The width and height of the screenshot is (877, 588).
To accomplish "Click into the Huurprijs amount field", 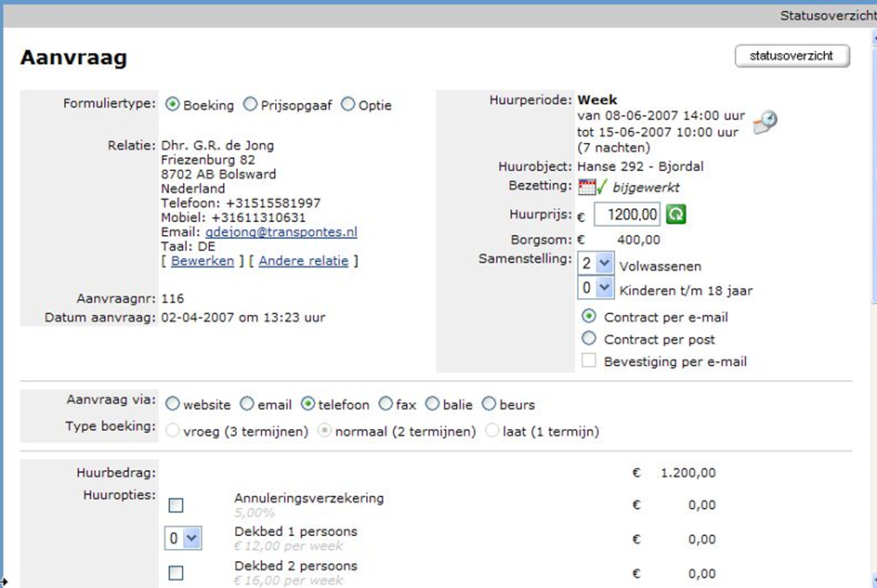I will (628, 215).
